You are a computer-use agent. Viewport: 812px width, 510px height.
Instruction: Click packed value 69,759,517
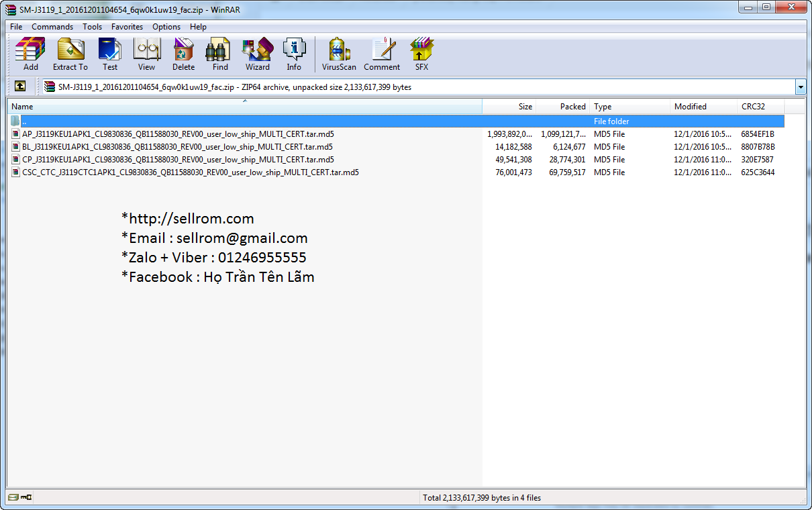click(567, 172)
